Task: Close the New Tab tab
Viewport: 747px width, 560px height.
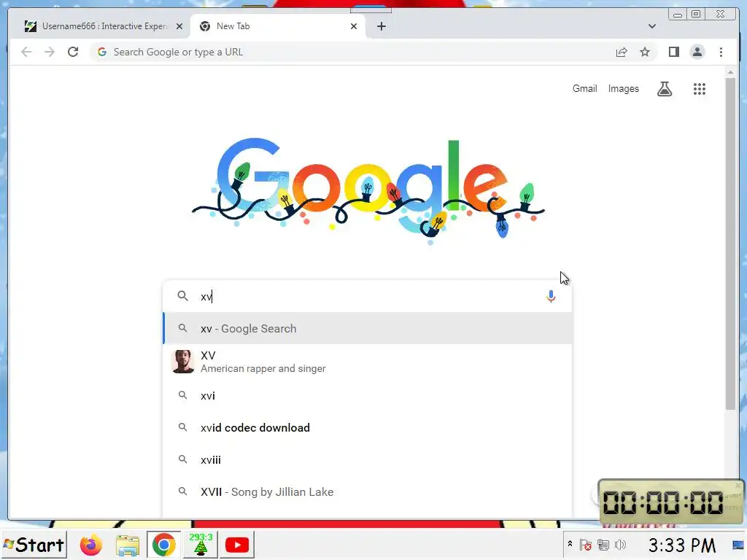Action: click(354, 26)
